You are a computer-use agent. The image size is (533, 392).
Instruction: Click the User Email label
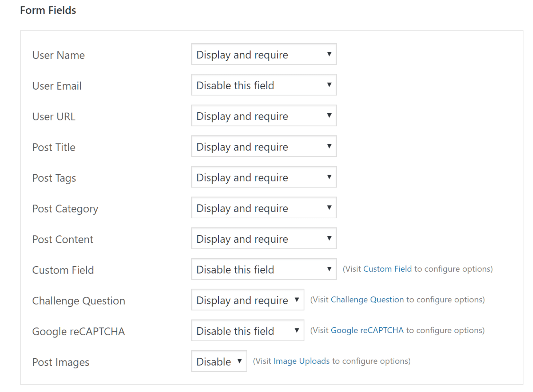coord(57,86)
